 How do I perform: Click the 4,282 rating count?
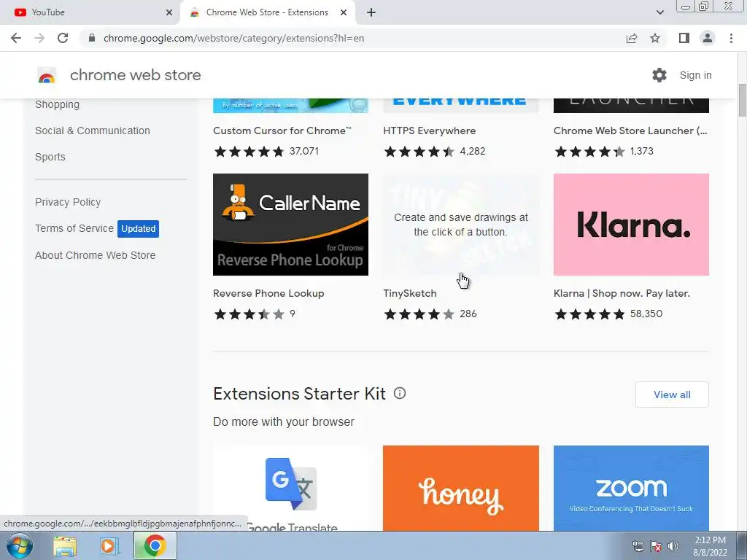point(473,151)
